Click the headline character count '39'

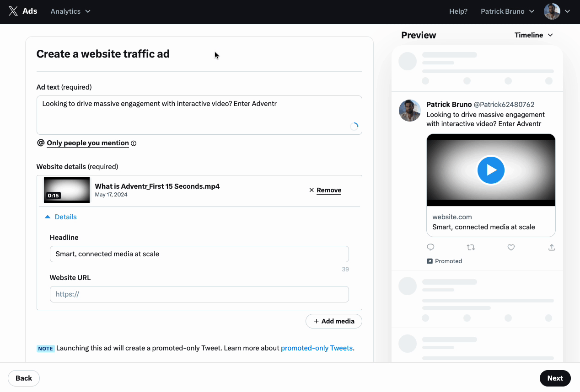(345, 270)
